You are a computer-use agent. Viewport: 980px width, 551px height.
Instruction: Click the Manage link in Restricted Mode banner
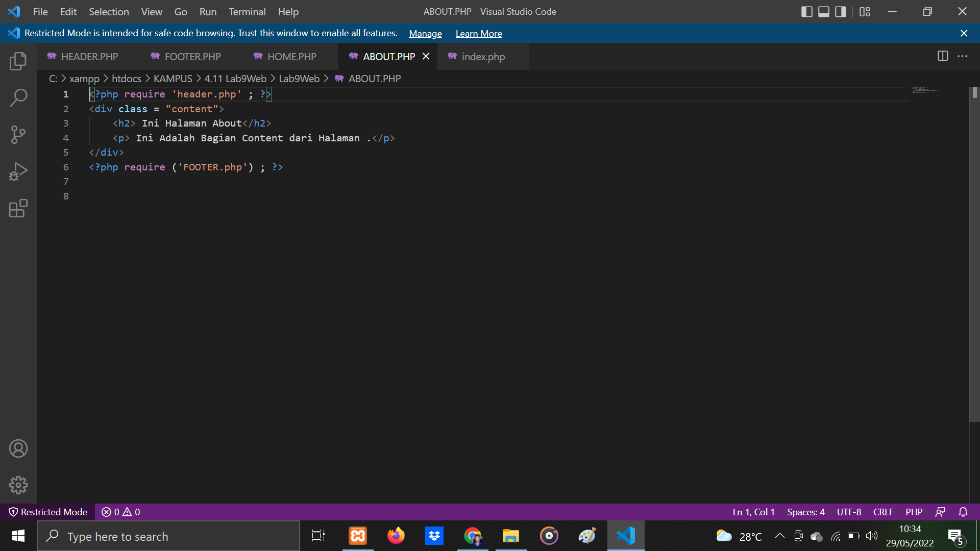click(x=425, y=33)
